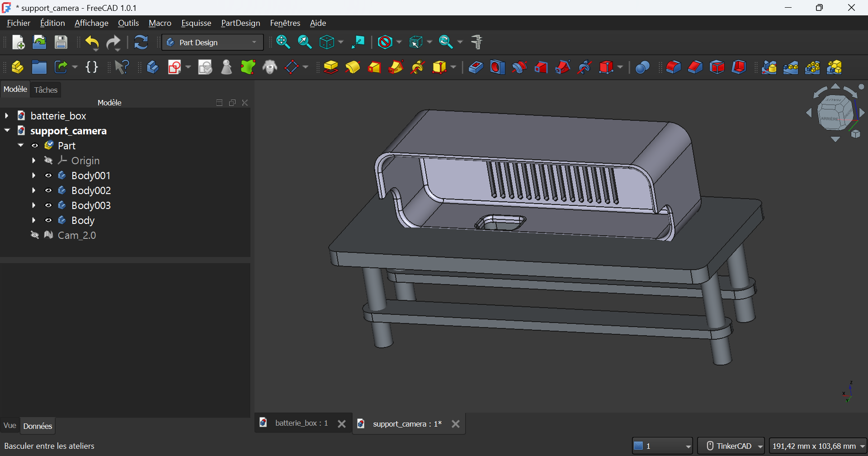Collapse the Part tree node
868x456 pixels.
(20, 145)
